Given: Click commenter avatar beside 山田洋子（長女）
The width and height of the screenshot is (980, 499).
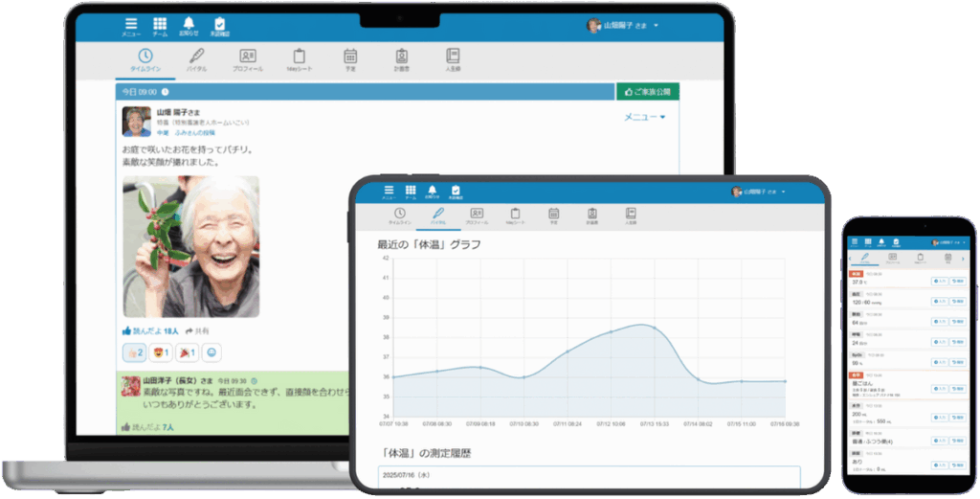Looking at the screenshot, I should click(x=130, y=386).
